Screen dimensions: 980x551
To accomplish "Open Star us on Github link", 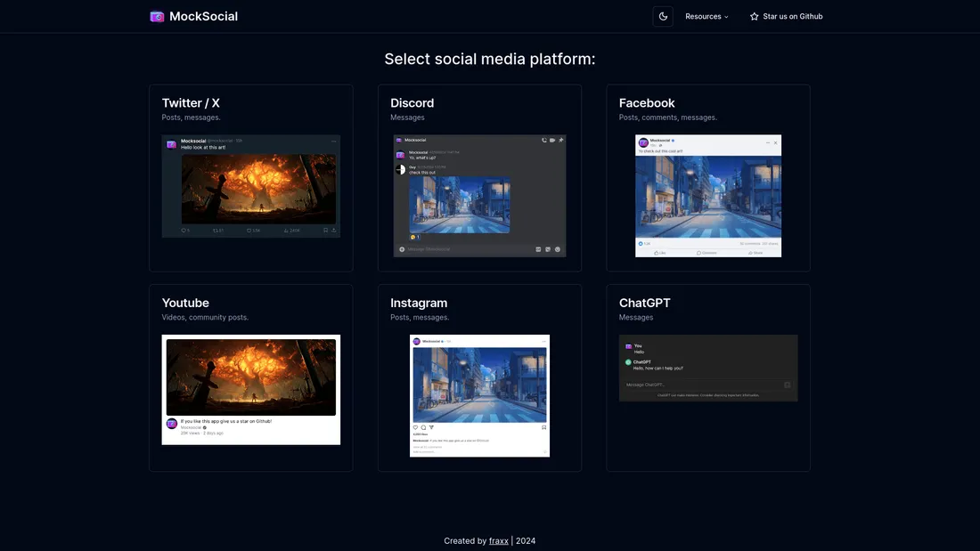I will [x=787, y=17].
